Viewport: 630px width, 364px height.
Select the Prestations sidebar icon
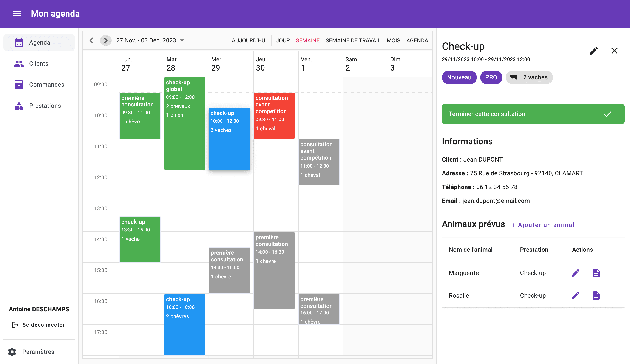19,105
